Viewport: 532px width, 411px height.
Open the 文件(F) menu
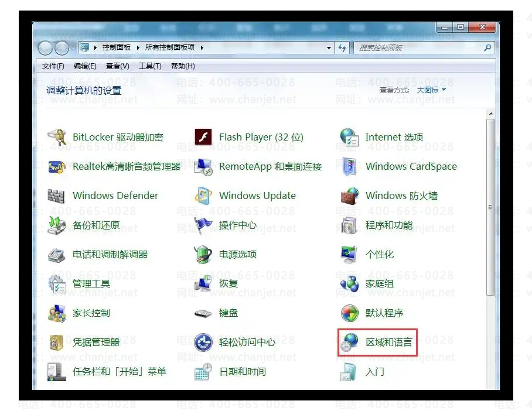click(53, 66)
